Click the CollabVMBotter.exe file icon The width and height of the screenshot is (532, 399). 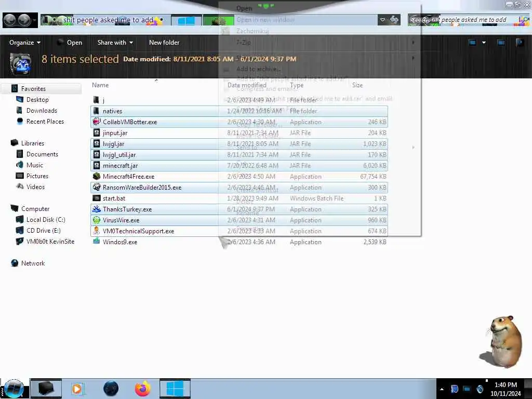(96, 122)
